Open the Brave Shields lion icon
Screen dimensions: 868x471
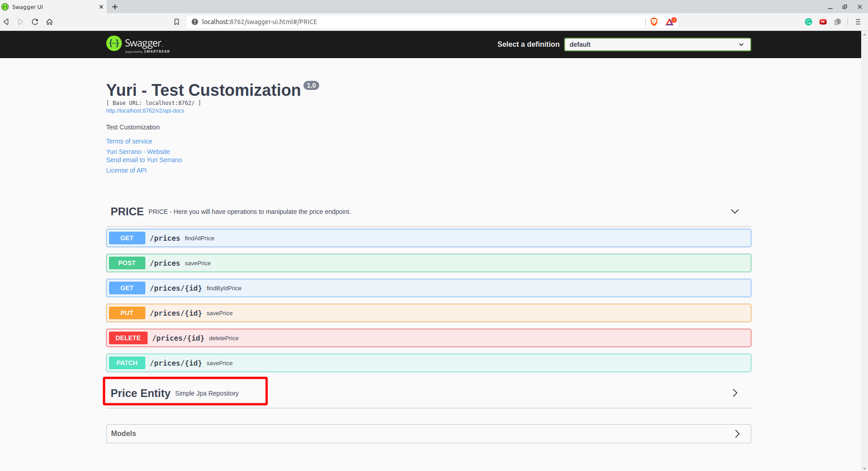[x=654, y=21]
